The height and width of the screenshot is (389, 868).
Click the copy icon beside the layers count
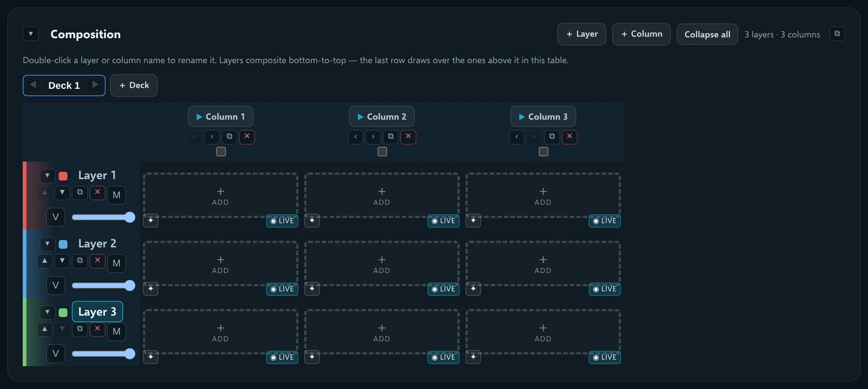(837, 34)
